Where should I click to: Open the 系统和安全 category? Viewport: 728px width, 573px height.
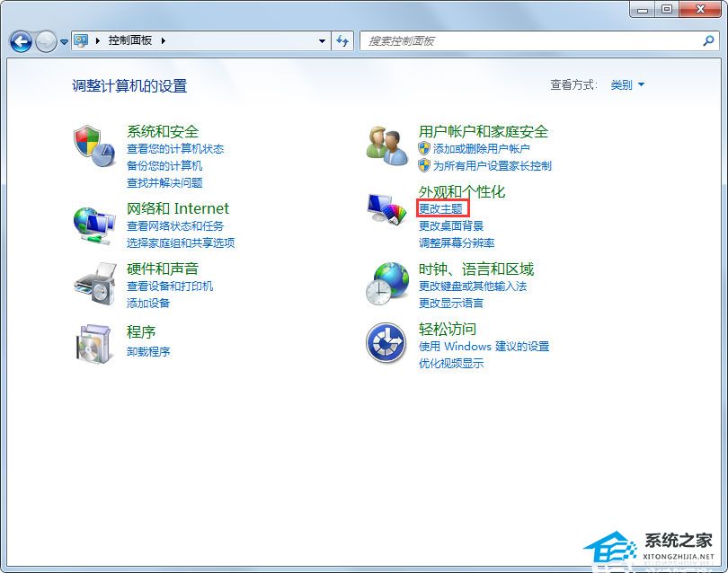tap(163, 131)
